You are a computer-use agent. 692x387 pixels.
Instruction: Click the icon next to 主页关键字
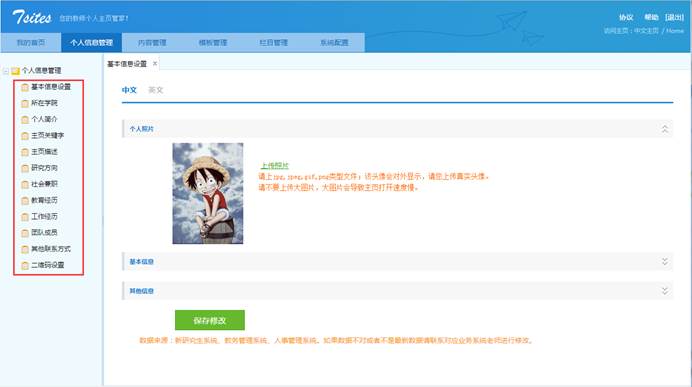pyautogui.click(x=25, y=136)
